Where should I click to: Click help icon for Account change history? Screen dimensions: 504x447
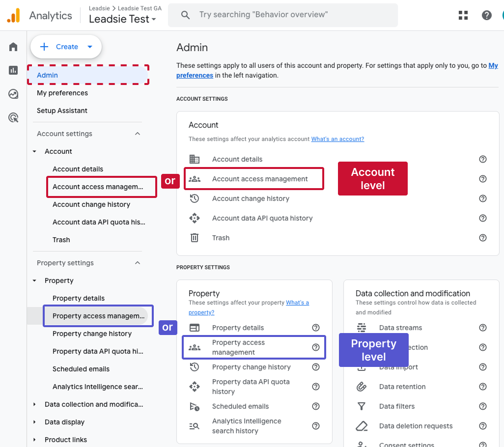tap(482, 198)
